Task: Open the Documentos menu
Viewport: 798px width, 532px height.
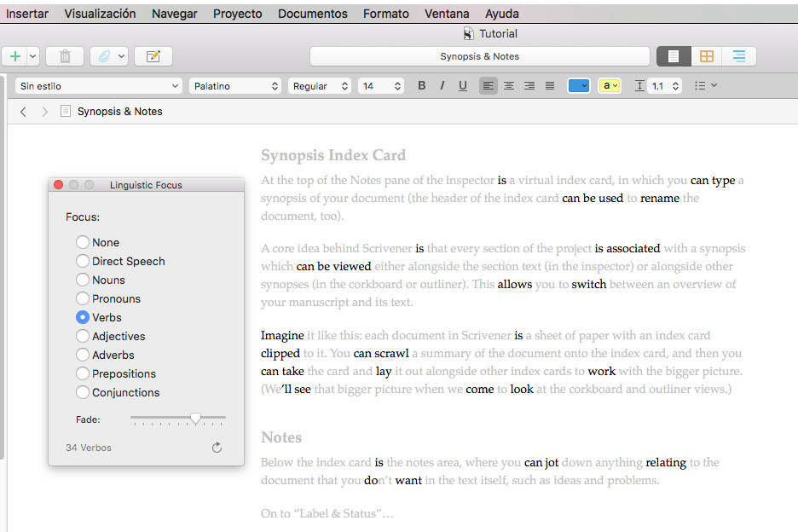Action: point(312,13)
